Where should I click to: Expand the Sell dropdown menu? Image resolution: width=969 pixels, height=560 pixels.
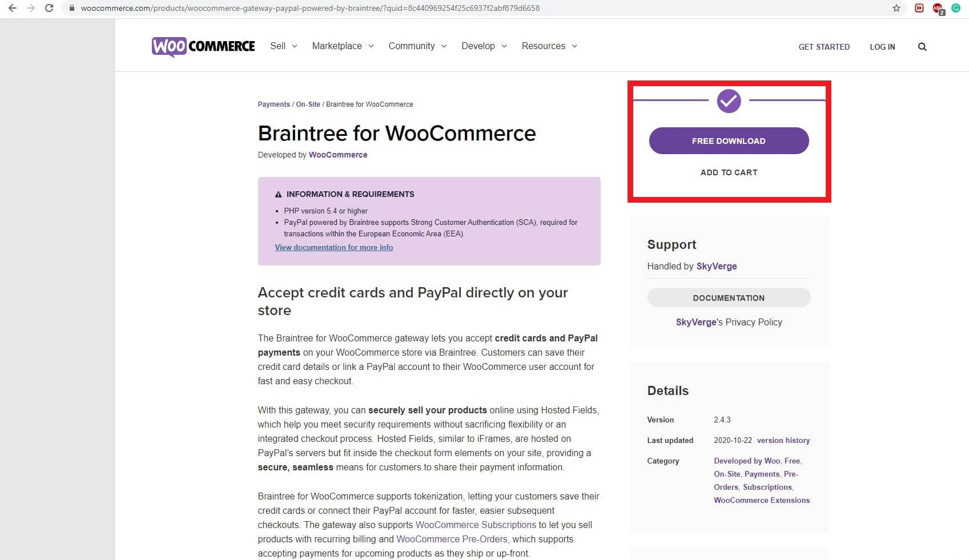tap(284, 46)
